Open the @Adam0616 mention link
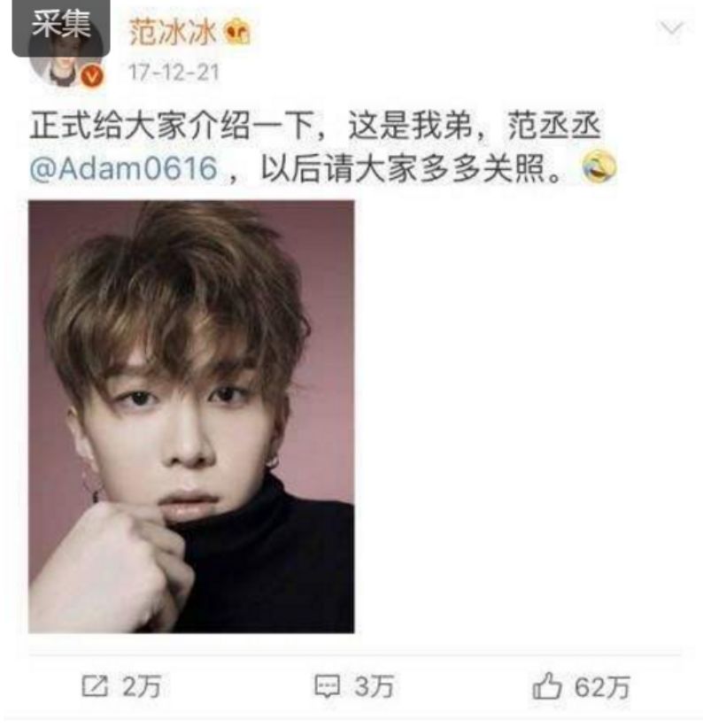The height and width of the screenshot is (728, 703). pyautogui.click(x=123, y=168)
